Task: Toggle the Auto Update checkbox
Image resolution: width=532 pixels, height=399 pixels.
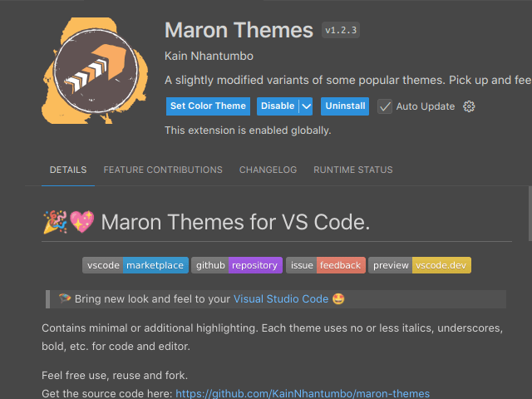Action: point(385,106)
